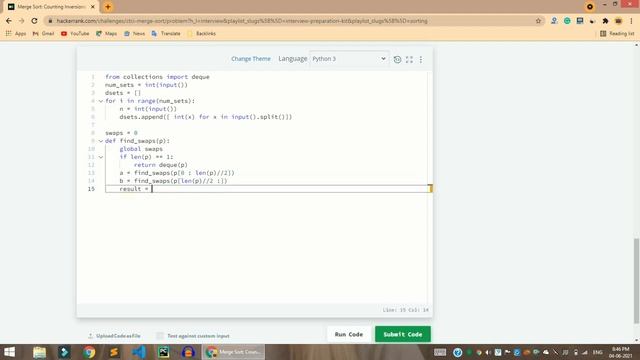Viewport: 640px width, 360px height.
Task: Open Visual Studio Code from taskbar
Action: pos(139,352)
